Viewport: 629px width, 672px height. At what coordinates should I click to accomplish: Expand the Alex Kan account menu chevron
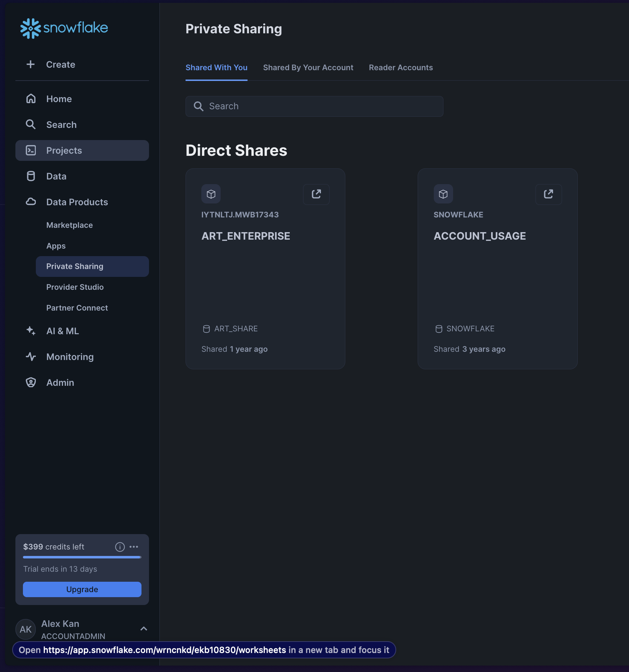point(144,629)
